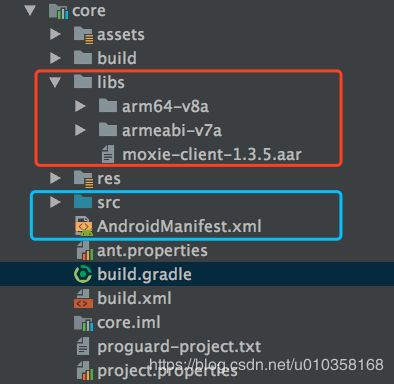Expand the armeabi-v7a folder arrow
Screen dimensions: 394x384
coord(80,130)
